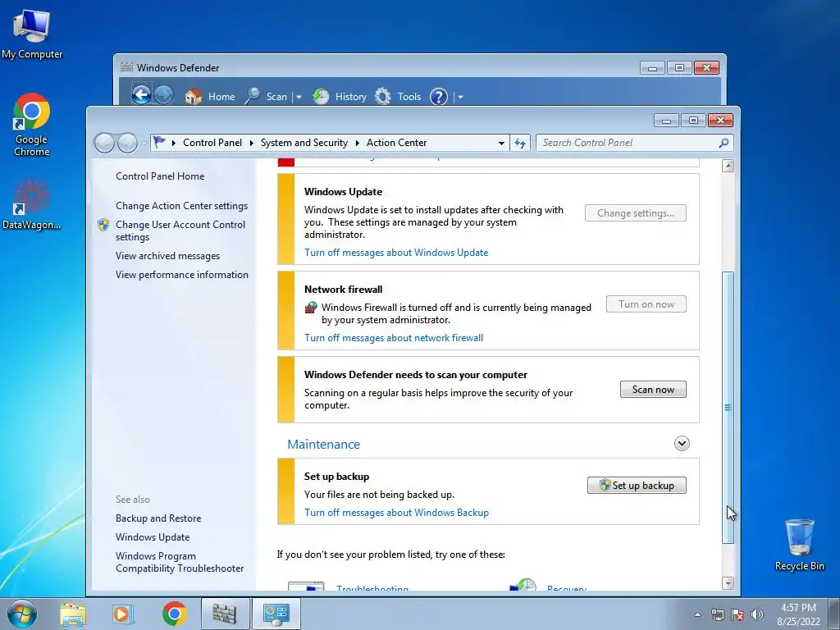Click the Action Center flag tray icon
Image resolution: width=840 pixels, height=630 pixels.
(x=737, y=614)
